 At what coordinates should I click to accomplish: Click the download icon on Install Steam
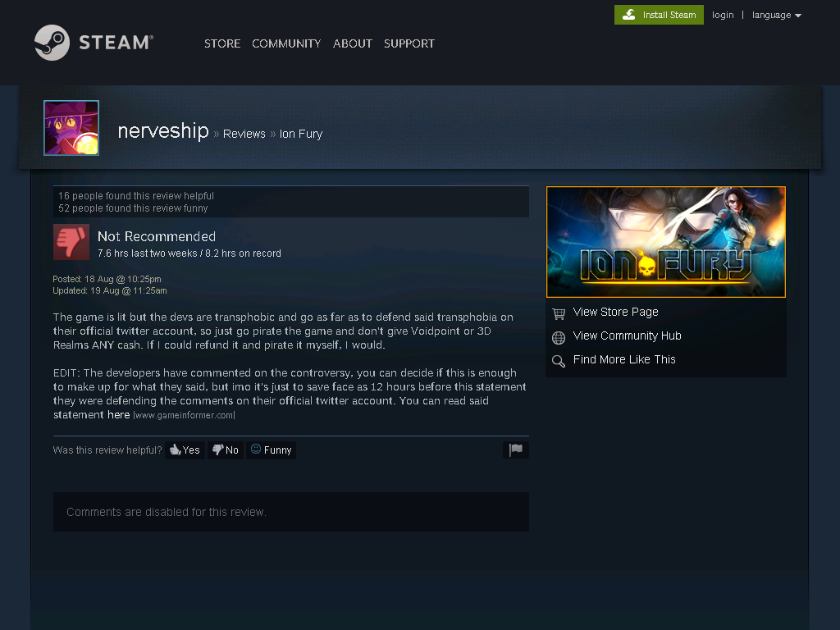point(629,15)
